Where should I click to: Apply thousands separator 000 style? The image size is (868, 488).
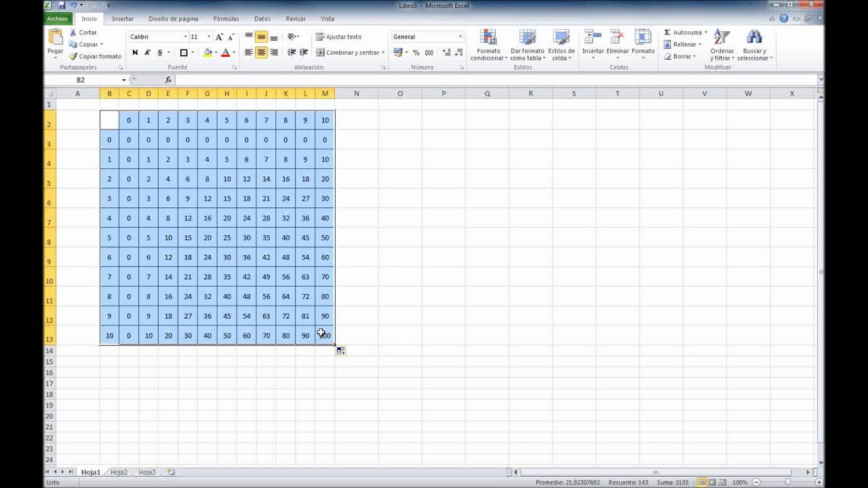(x=429, y=52)
